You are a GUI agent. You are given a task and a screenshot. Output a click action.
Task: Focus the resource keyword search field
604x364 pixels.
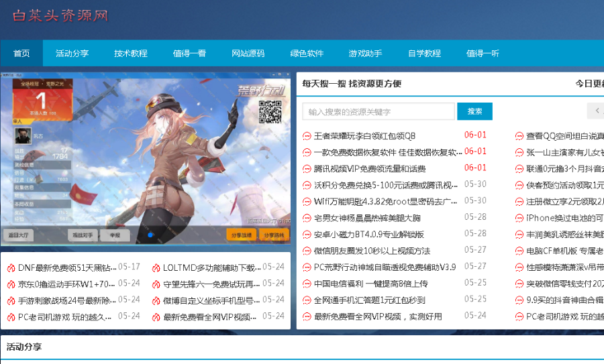[x=379, y=111]
